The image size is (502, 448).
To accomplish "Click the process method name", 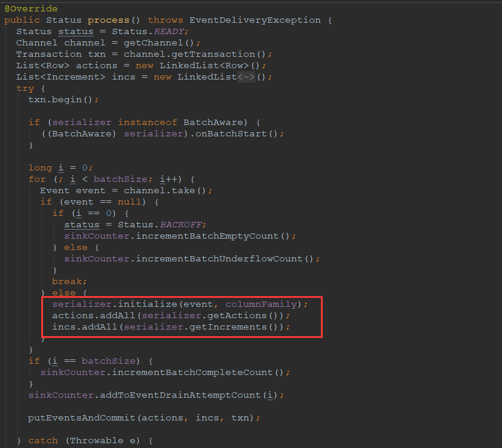I will [109, 20].
